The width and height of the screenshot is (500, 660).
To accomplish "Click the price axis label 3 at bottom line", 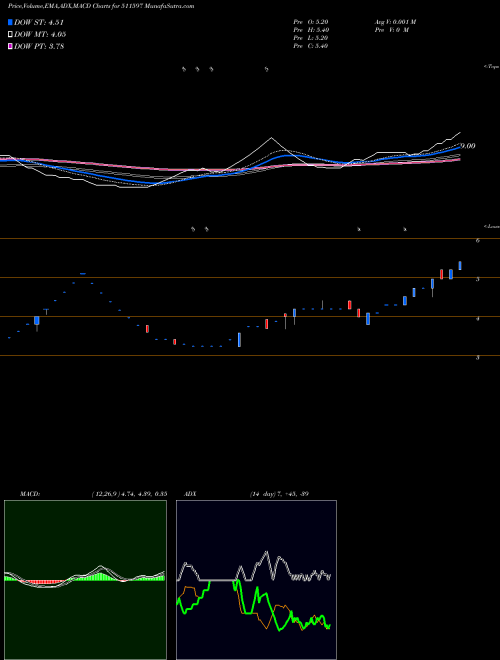I will coord(478,358).
